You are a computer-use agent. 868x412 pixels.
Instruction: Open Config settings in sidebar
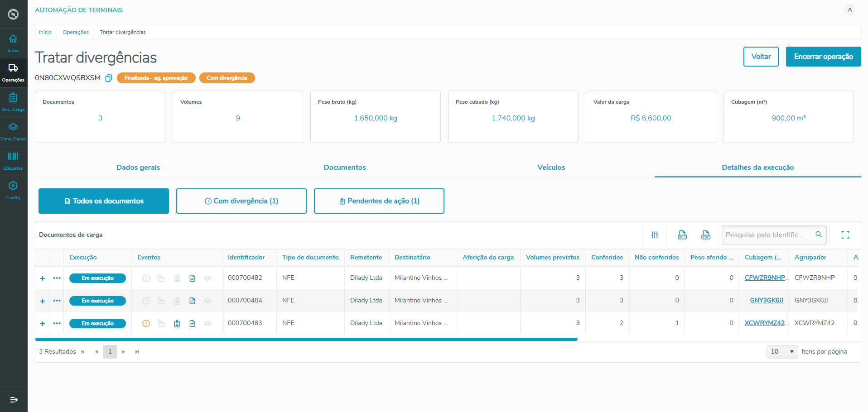pos(13,190)
